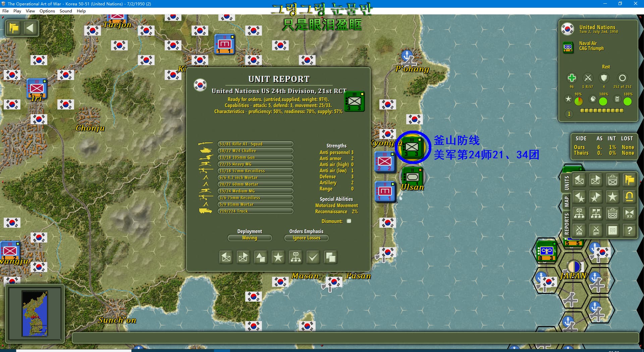Click the 15/24 Medium MG equipment row

click(255, 191)
